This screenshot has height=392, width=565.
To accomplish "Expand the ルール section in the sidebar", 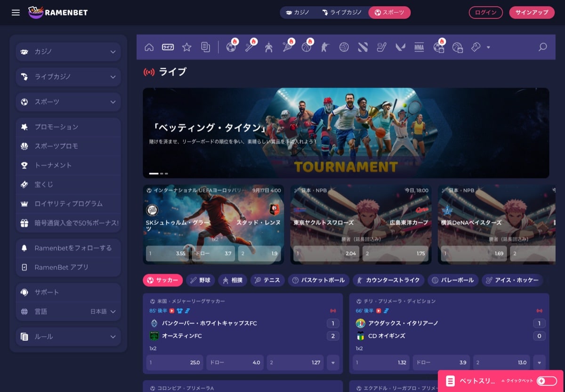I will 68,336.
